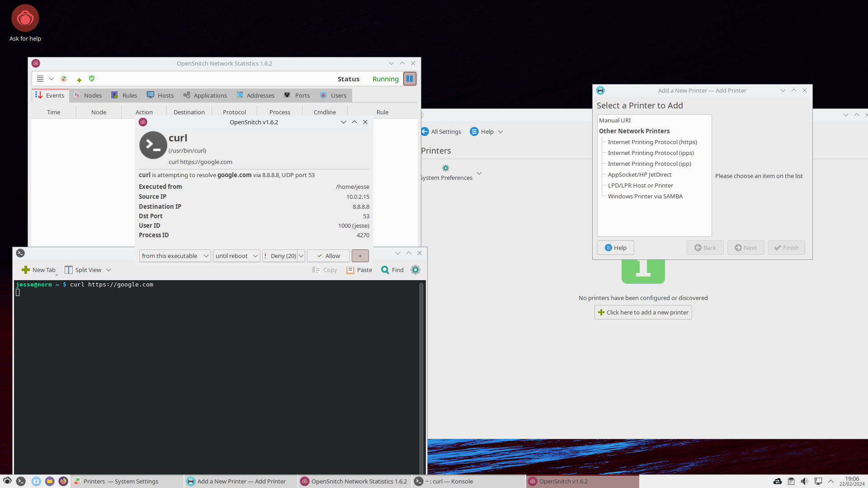This screenshot has height=488, width=868.
Task: Click the green shield firewall icon
Action: click(x=92, y=79)
